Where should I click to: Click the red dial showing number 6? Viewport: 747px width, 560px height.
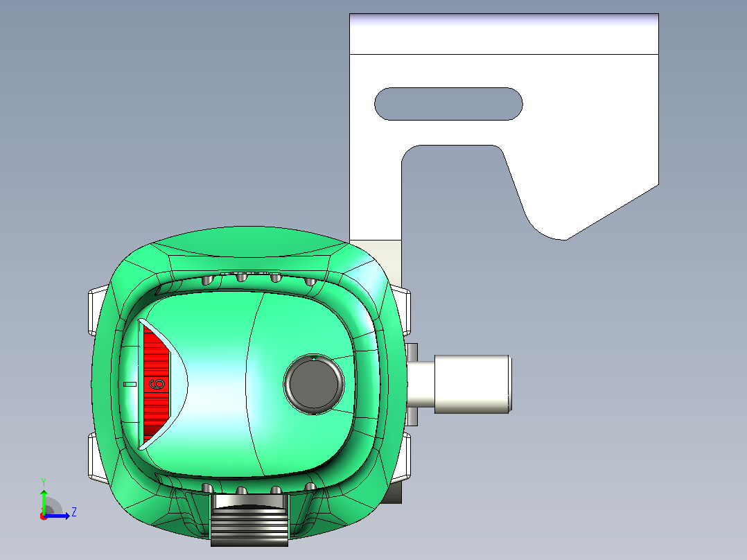click(157, 384)
